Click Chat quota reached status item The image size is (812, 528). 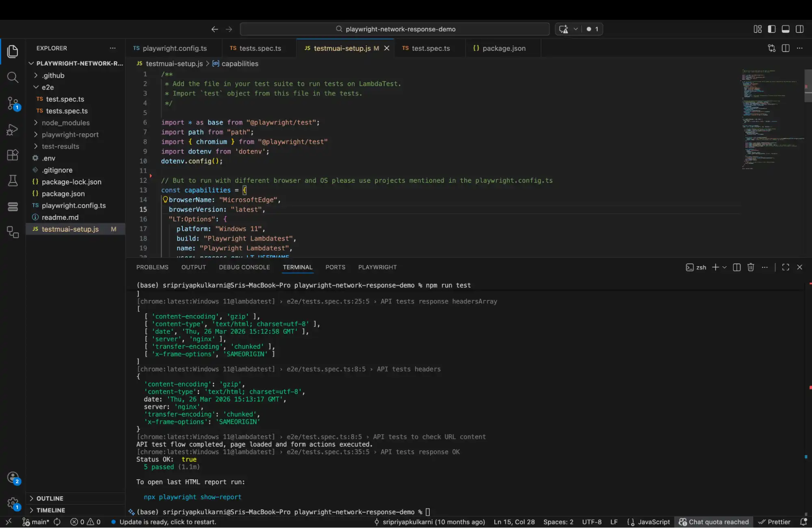[x=714, y=522]
